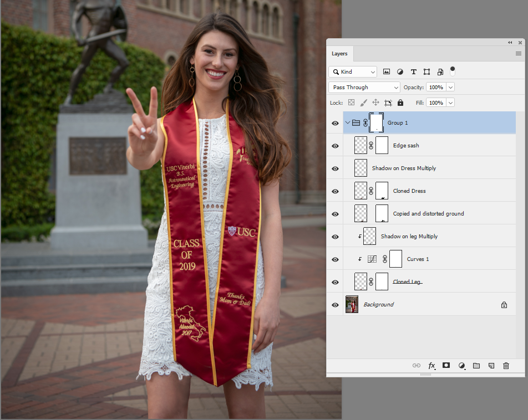Select the shape layer filter icon

[427, 71]
